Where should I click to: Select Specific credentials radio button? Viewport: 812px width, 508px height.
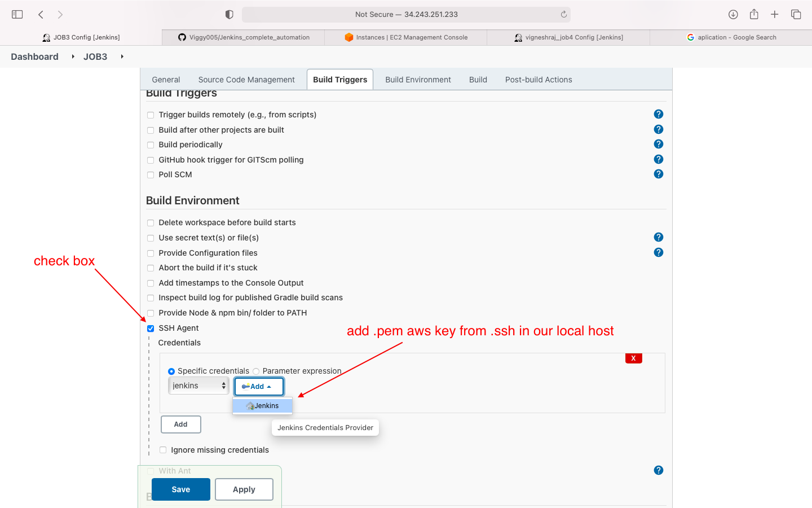[171, 371]
